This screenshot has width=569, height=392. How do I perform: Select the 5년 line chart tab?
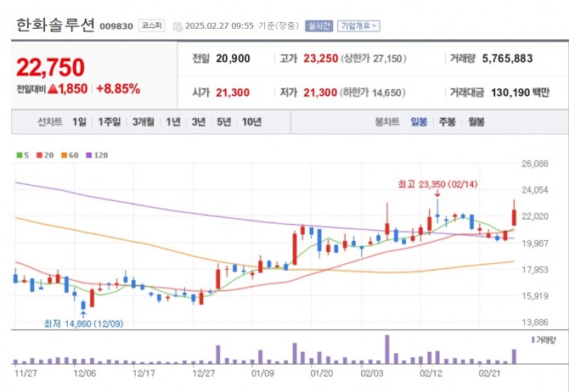point(224,122)
